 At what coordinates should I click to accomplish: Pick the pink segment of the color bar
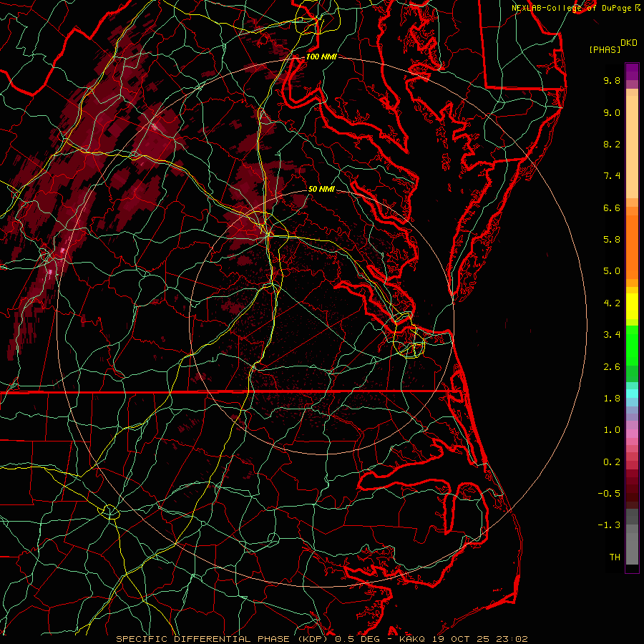(x=632, y=434)
